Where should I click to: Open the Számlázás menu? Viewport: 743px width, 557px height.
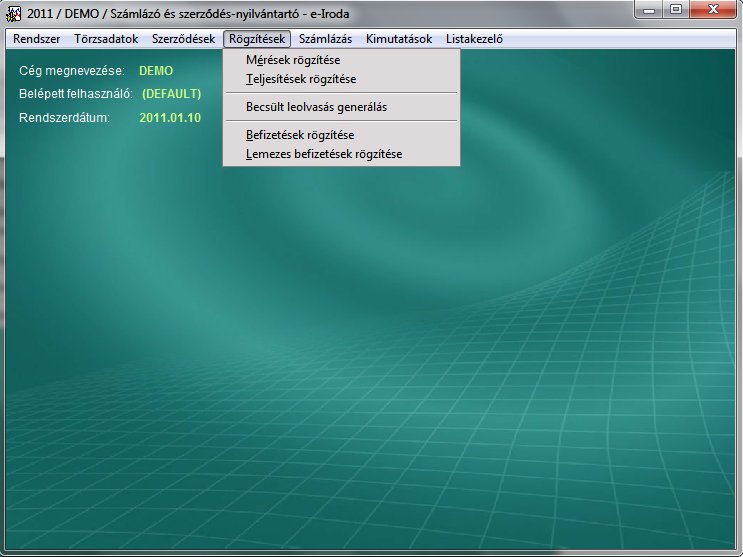tap(325, 39)
